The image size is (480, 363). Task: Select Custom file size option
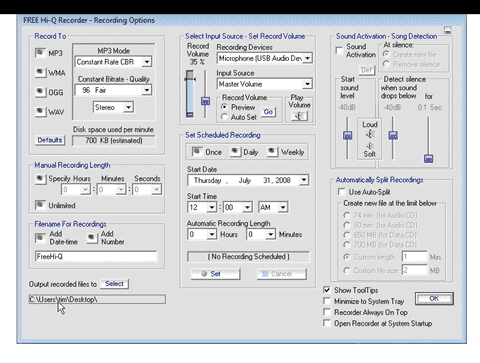[x=347, y=270]
